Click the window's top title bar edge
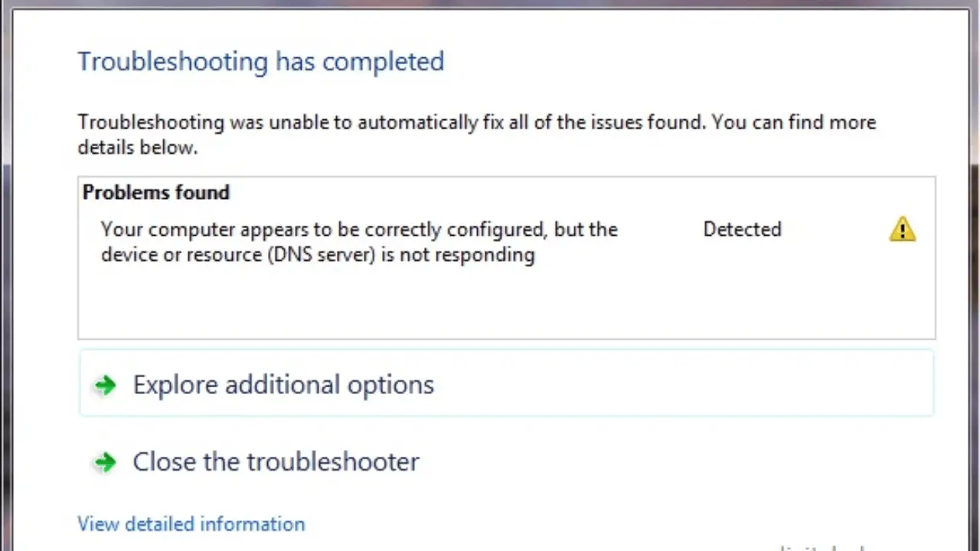This screenshot has height=551, width=980. point(490,4)
